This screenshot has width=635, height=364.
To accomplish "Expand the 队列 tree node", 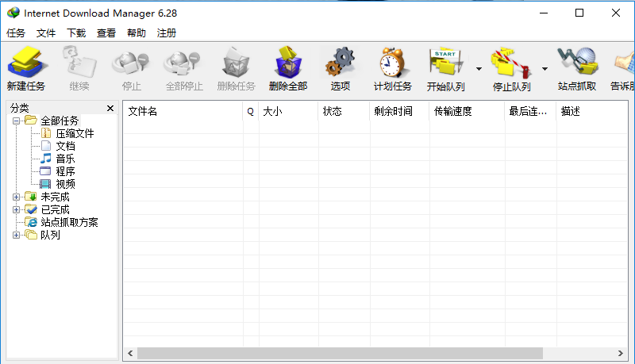I will pos(16,235).
